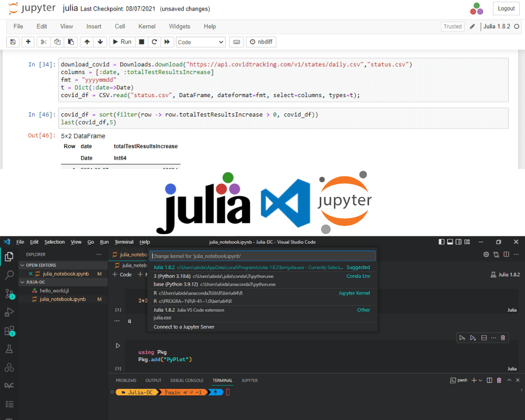Open Explorer in the VS Code activity bar

pyautogui.click(x=9, y=257)
